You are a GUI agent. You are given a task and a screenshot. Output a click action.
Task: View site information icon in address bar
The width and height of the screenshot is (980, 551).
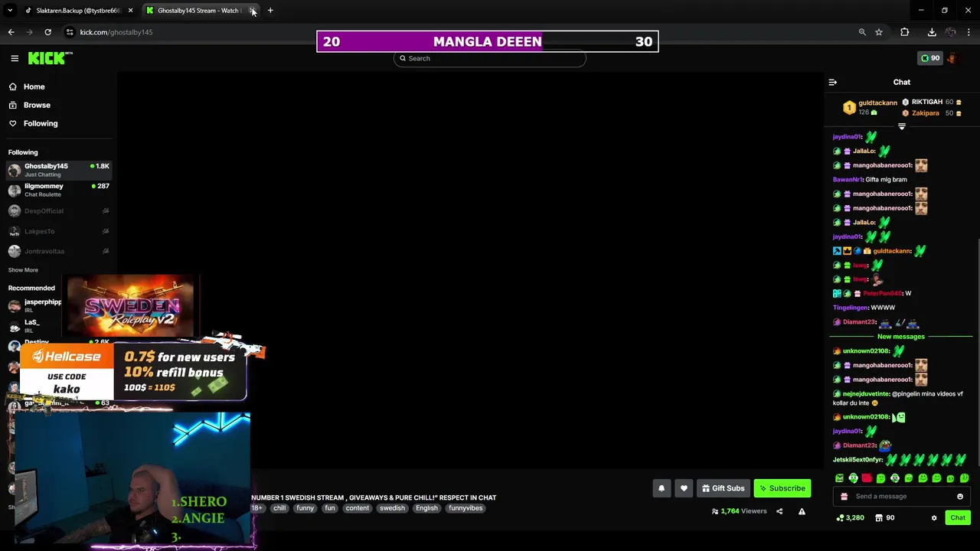(70, 32)
